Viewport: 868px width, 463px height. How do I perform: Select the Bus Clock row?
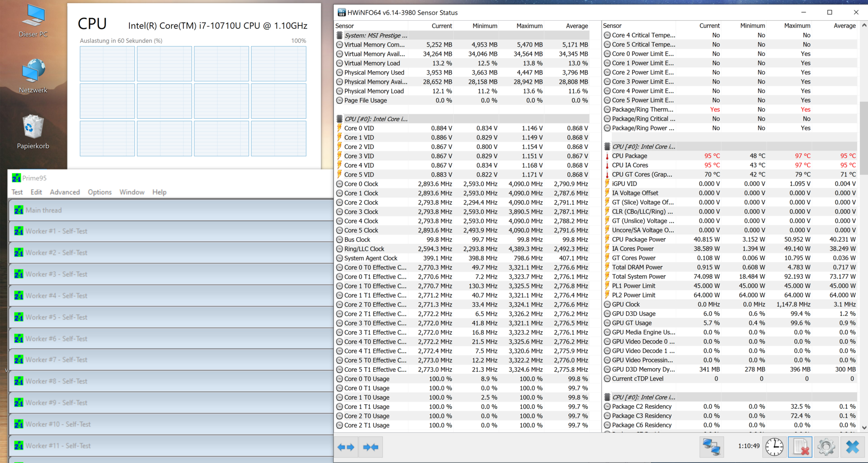click(x=462, y=239)
